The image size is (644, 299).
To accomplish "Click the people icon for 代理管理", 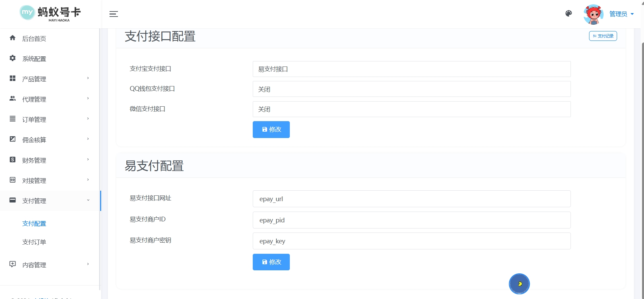I will click(x=13, y=99).
